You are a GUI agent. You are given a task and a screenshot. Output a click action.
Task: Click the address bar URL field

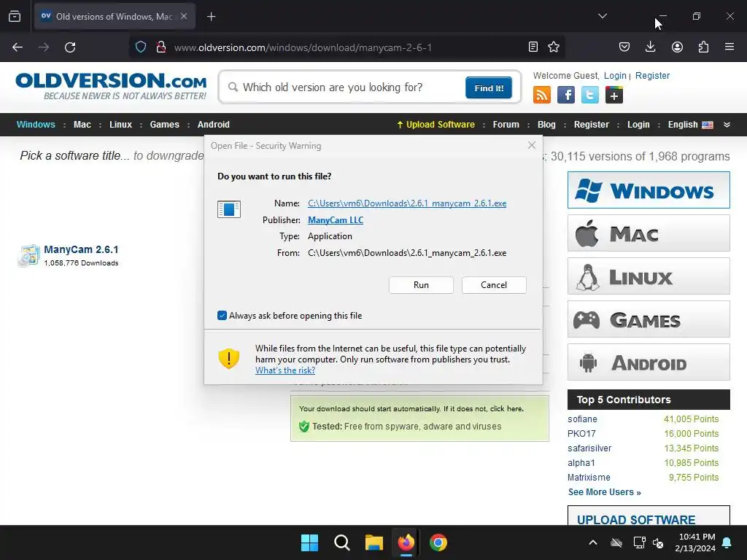pos(348,47)
